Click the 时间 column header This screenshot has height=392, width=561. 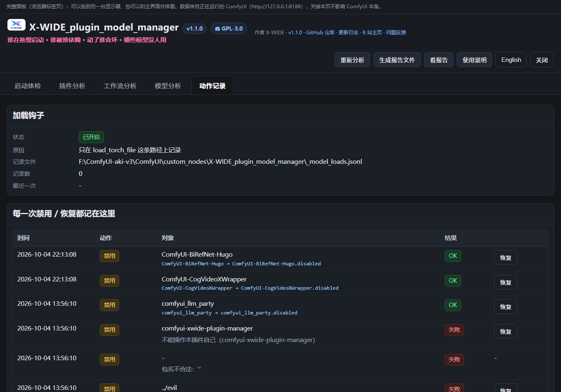[x=24, y=238]
